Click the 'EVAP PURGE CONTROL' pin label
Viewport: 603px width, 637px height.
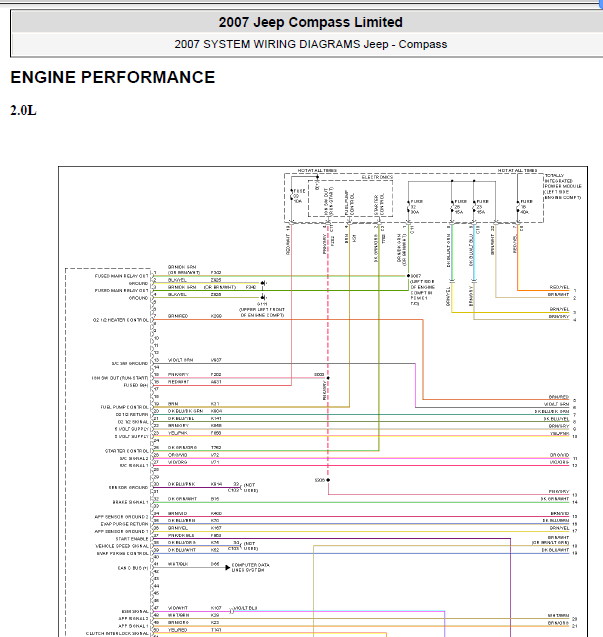coord(123,553)
